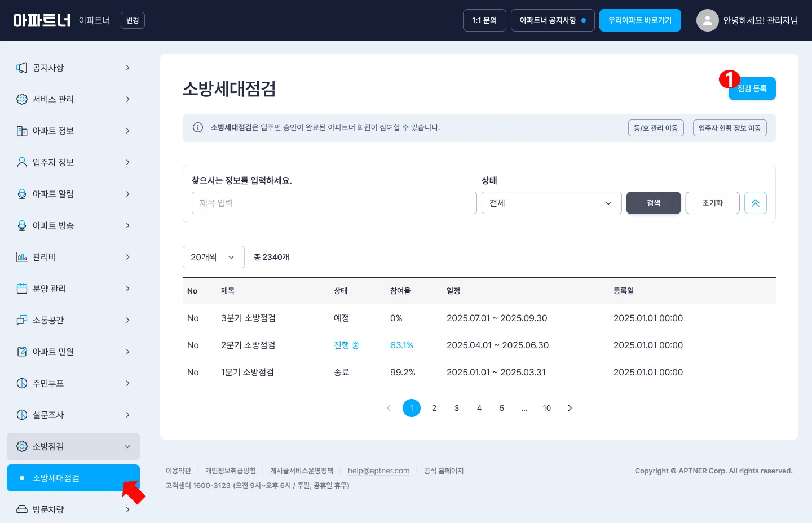The height and width of the screenshot is (523, 812).
Task: Collapse search panel with double-chevron icon
Action: [756, 203]
